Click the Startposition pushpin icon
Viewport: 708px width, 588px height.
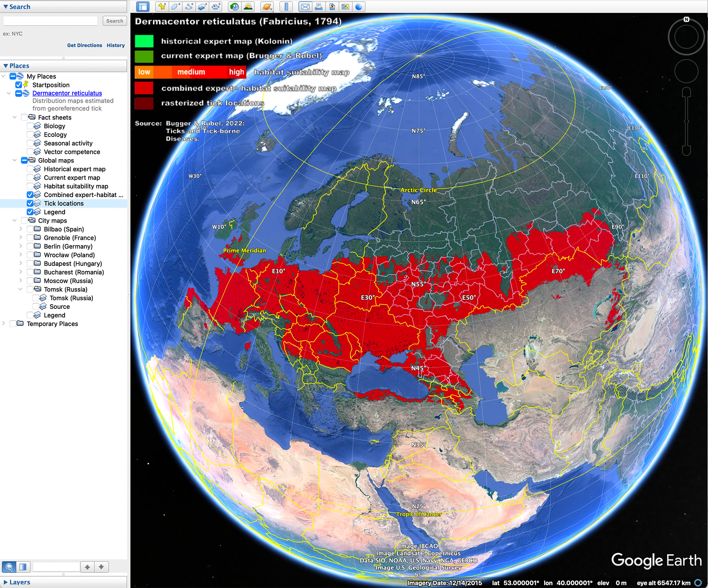tap(26, 84)
